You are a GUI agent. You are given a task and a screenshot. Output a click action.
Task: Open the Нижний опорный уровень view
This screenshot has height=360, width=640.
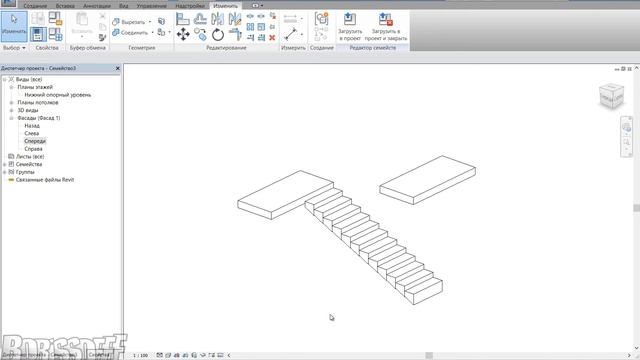(58, 95)
